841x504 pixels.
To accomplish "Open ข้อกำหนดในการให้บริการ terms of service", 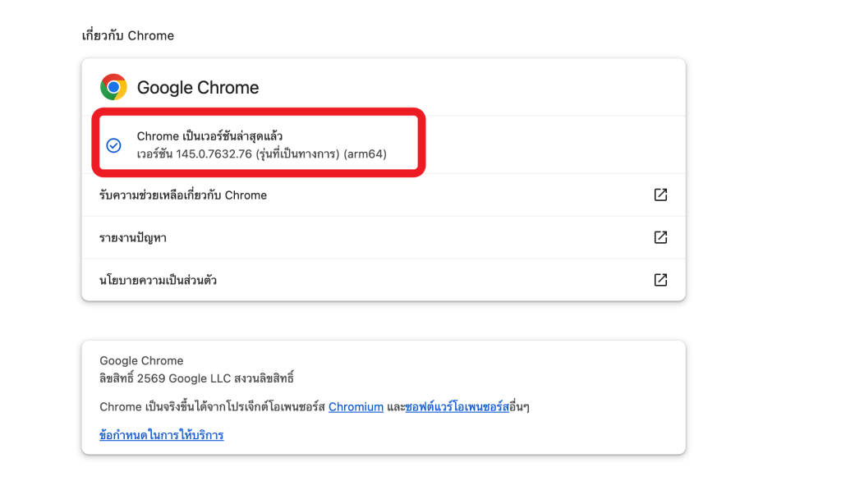I will 161,435.
